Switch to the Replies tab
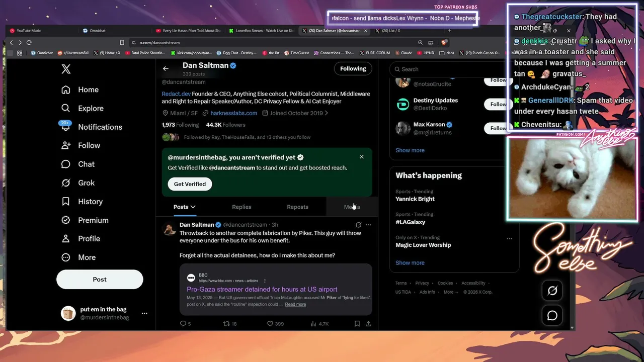The height and width of the screenshot is (362, 644). (242, 207)
